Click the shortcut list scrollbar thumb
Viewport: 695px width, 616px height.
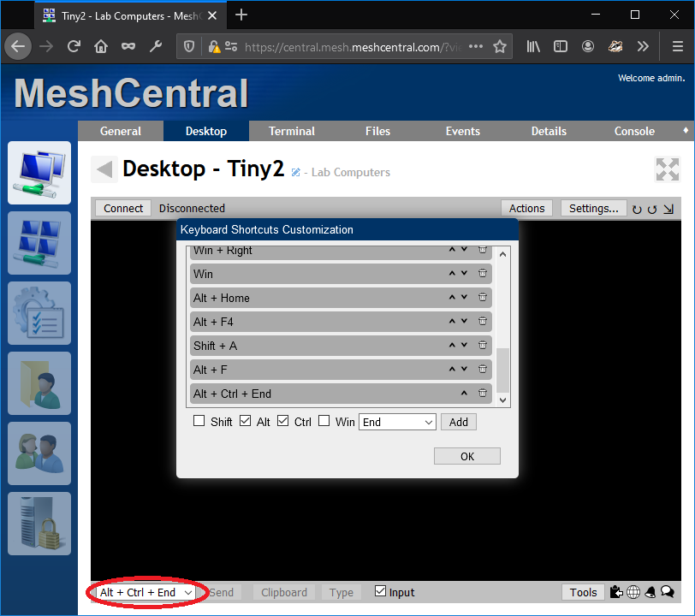click(502, 370)
